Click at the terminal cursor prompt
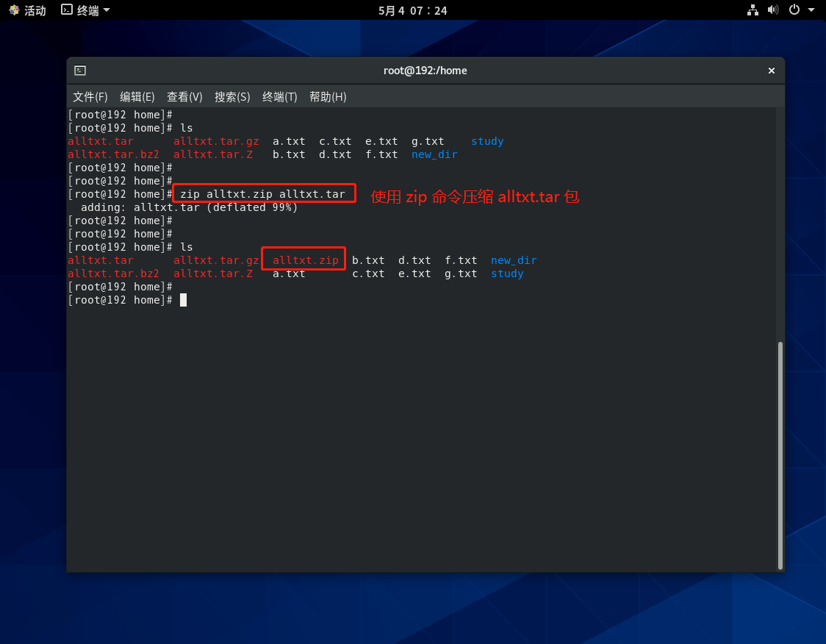Screen dimensions: 826x644 [x=183, y=300]
